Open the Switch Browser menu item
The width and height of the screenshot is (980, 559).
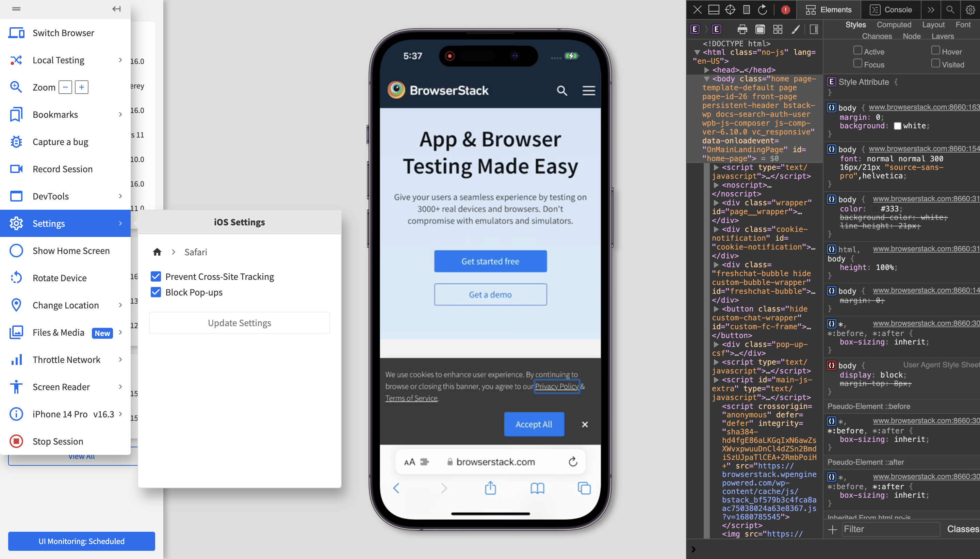tap(63, 32)
